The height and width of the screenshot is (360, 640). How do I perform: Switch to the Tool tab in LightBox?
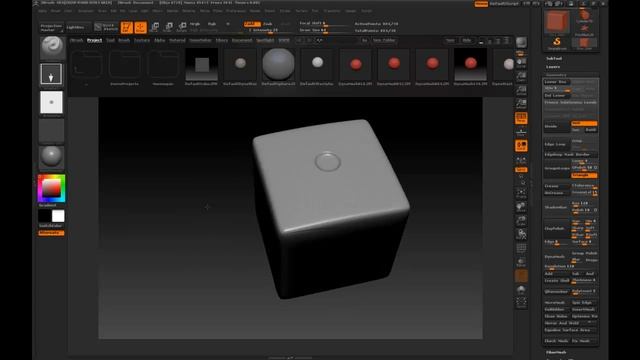tap(110, 40)
